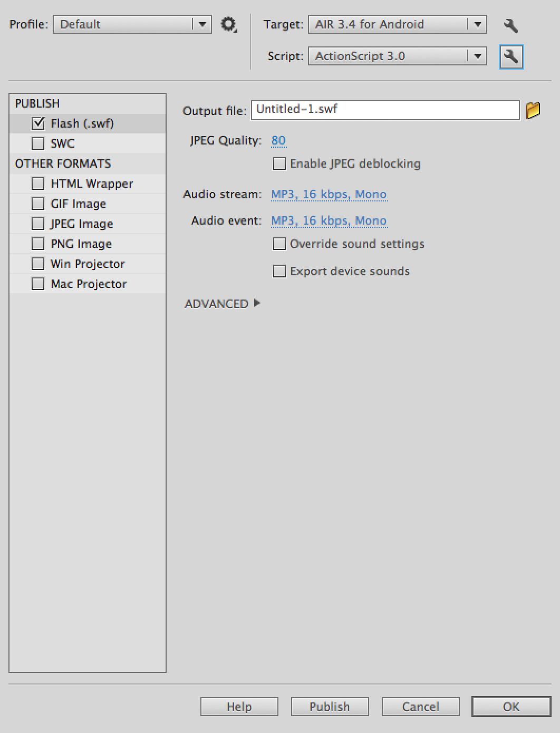The image size is (560, 733).
Task: Open the ActionScript settings wrench
Action: (x=511, y=56)
